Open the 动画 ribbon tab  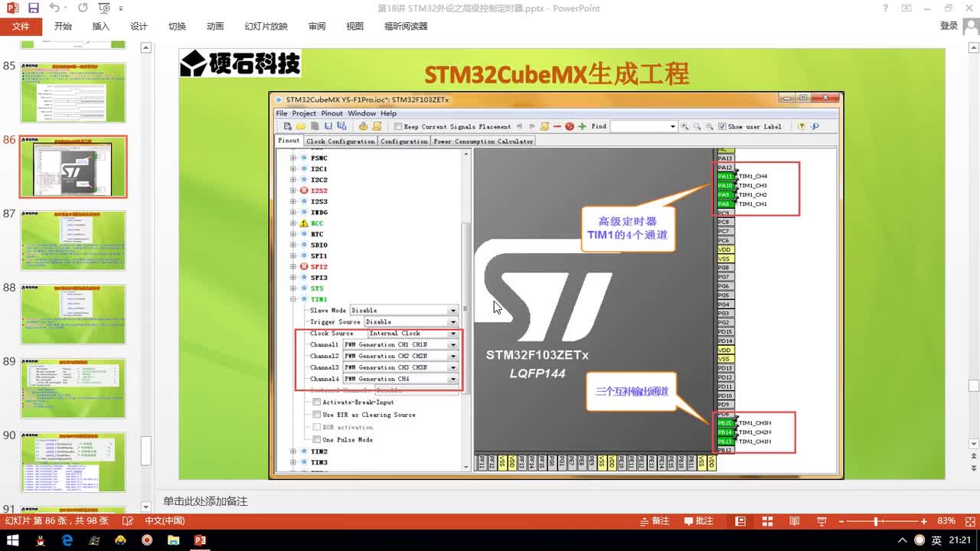click(215, 26)
